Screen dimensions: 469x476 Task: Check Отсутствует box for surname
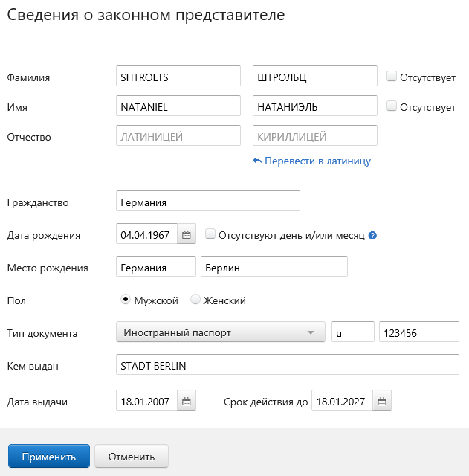(392, 76)
